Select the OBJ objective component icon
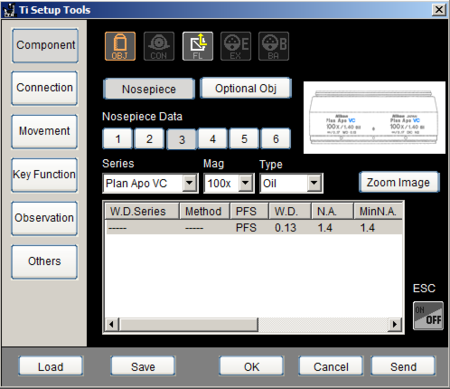This screenshot has width=450, height=389. [x=120, y=46]
